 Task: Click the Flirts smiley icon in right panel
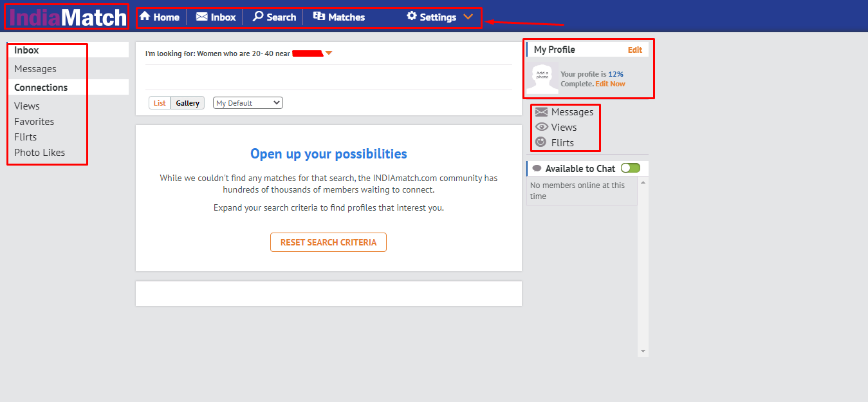click(541, 142)
